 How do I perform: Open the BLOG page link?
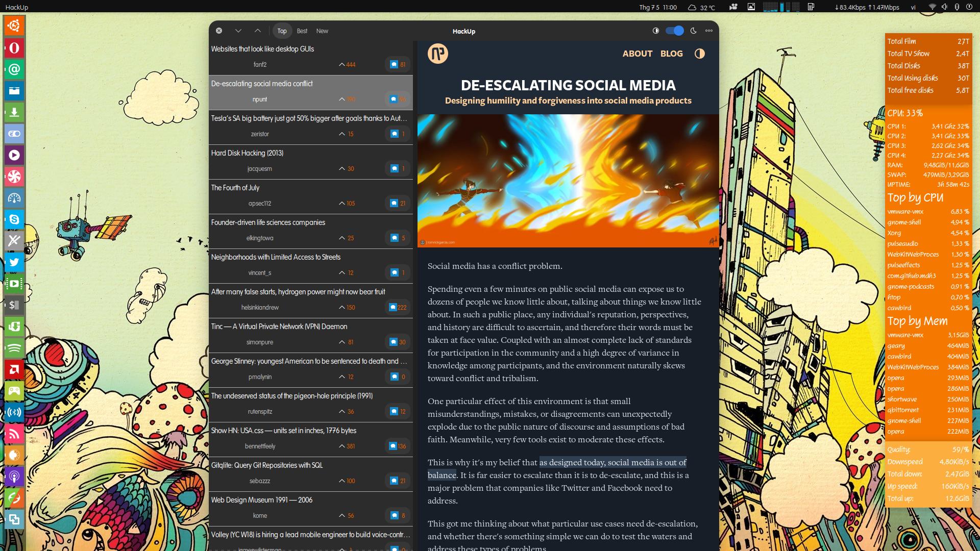672,54
